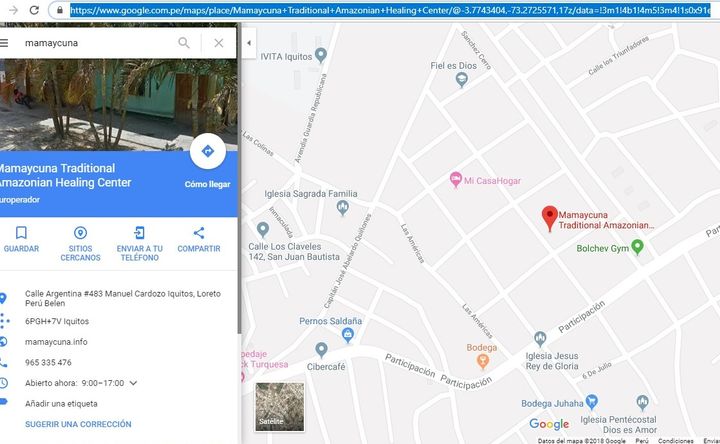Click the clock icon beside hours
720x444 pixels.
[3, 383]
